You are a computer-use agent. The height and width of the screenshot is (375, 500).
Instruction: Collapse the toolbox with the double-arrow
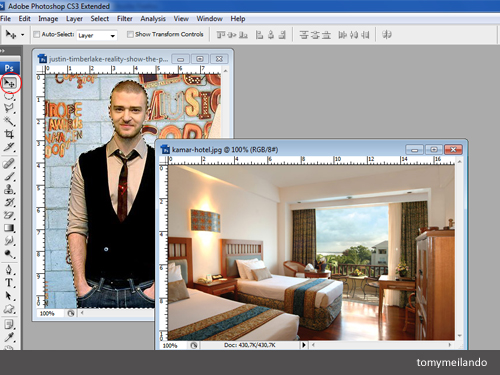(3, 51)
